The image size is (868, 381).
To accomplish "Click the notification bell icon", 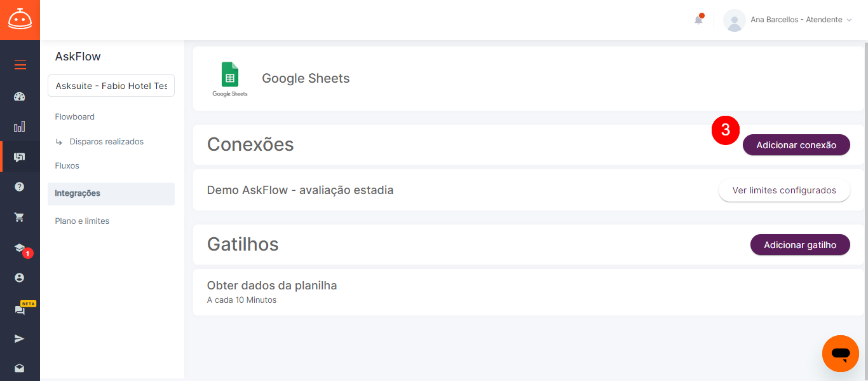I will [698, 20].
